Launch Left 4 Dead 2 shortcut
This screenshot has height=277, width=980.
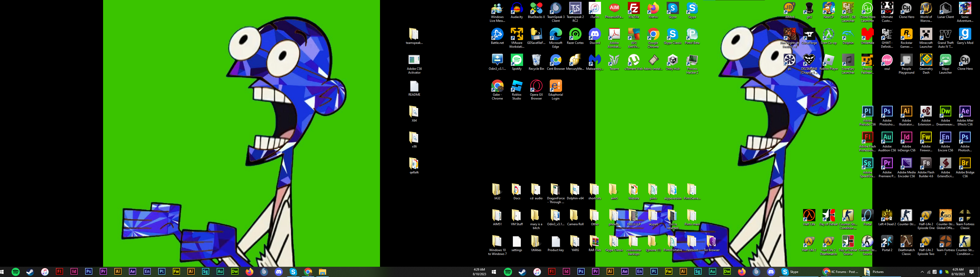click(887, 217)
